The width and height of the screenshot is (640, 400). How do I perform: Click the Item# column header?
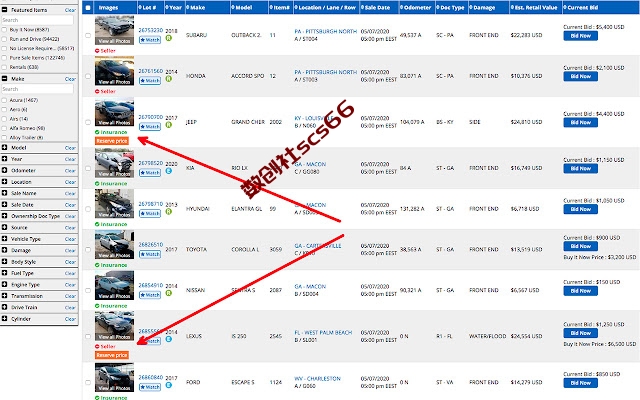tap(281, 7)
